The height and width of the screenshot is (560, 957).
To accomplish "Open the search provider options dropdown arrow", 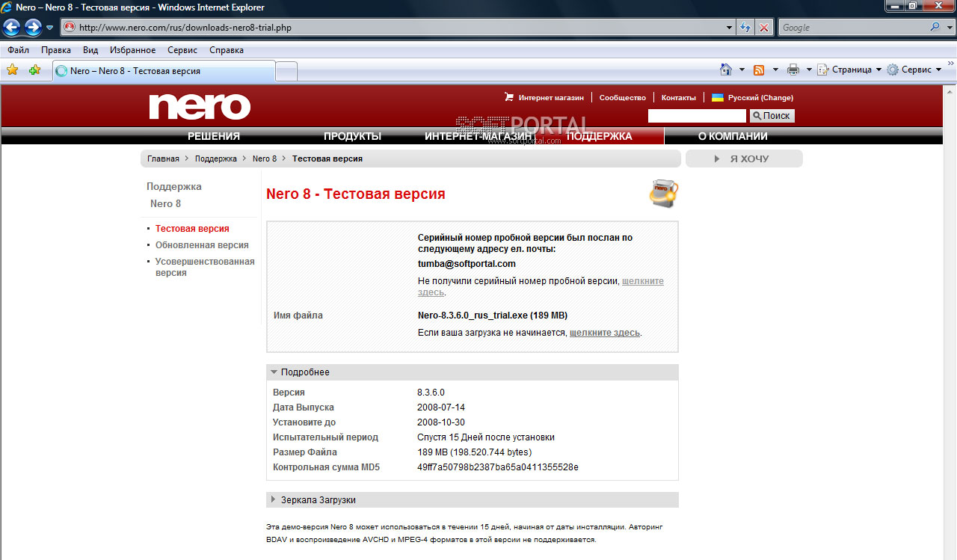I will (x=949, y=28).
